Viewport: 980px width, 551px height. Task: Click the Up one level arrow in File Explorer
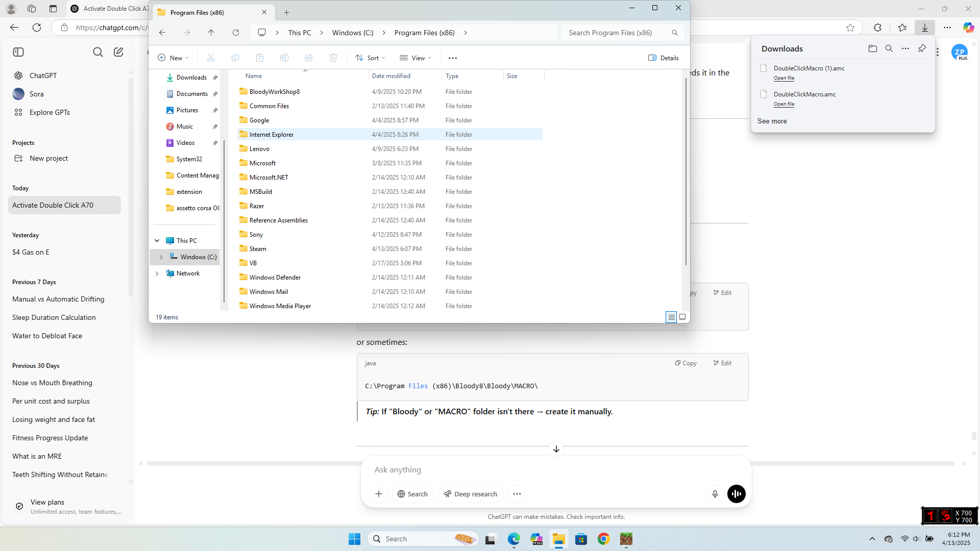pyautogui.click(x=211, y=33)
